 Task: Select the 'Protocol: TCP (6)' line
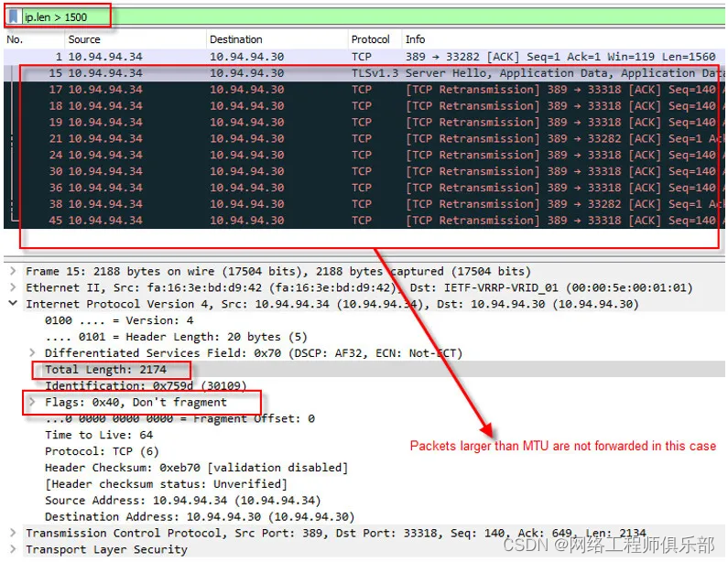103,451
